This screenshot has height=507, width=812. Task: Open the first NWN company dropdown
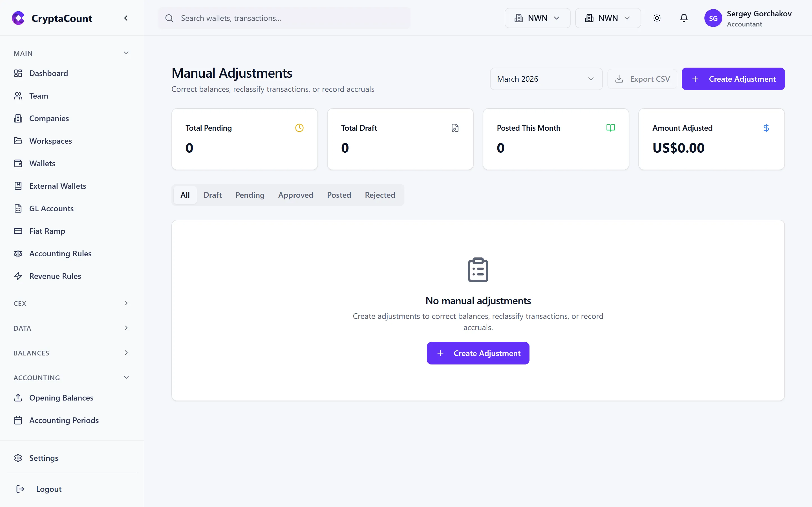(x=537, y=18)
